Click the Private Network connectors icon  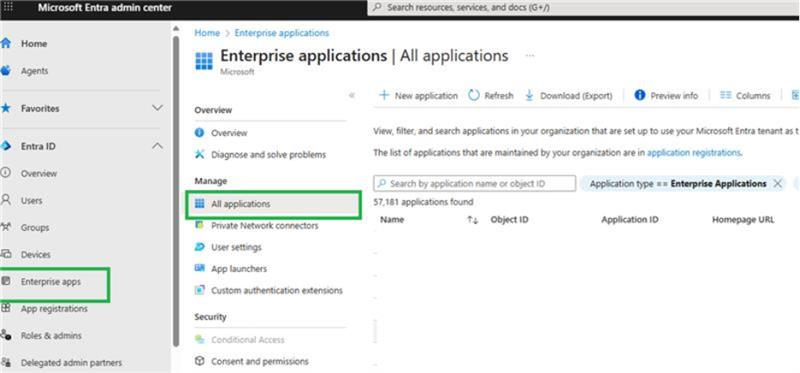tap(199, 225)
